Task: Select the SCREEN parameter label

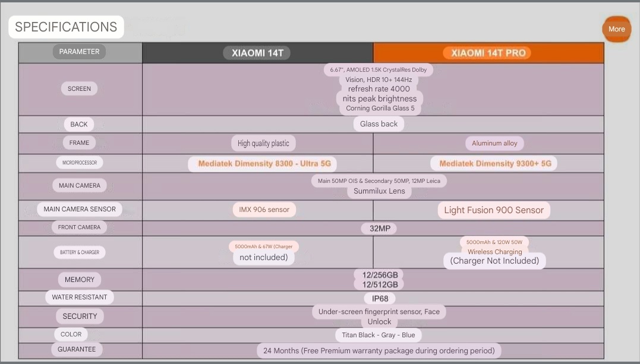Action: click(x=79, y=88)
